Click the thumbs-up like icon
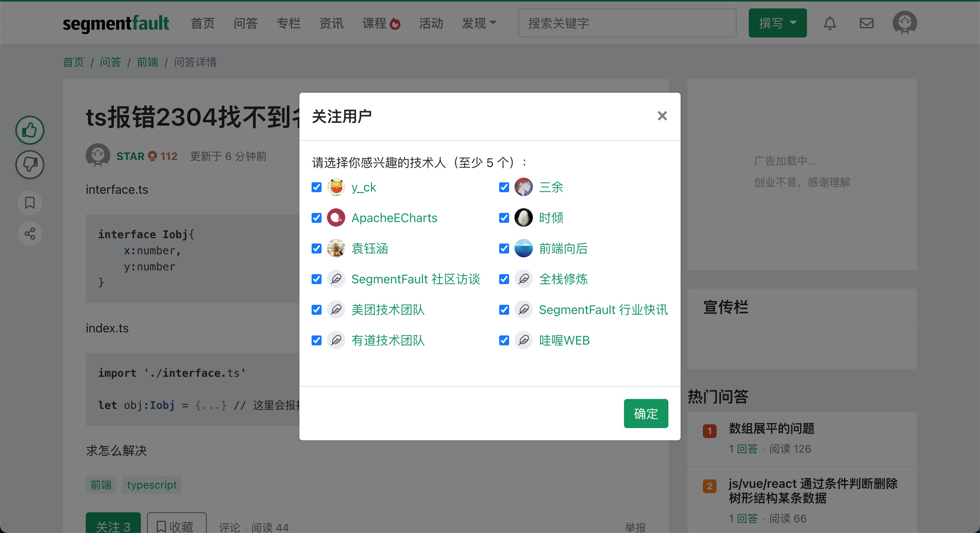The image size is (980, 533). pos(30,130)
